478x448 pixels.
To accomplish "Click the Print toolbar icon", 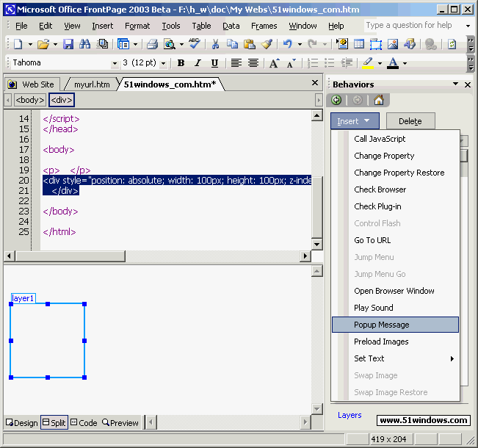I will [152, 44].
